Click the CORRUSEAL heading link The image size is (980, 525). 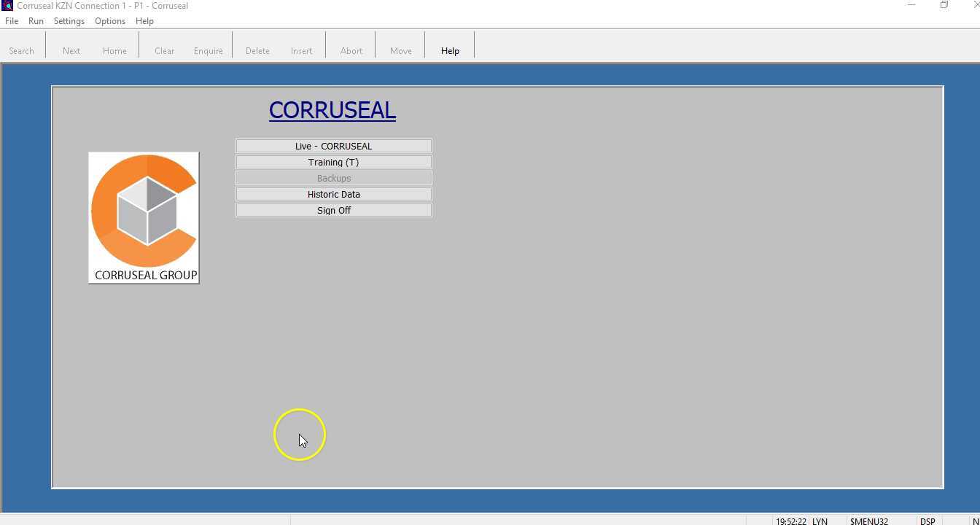click(x=332, y=110)
